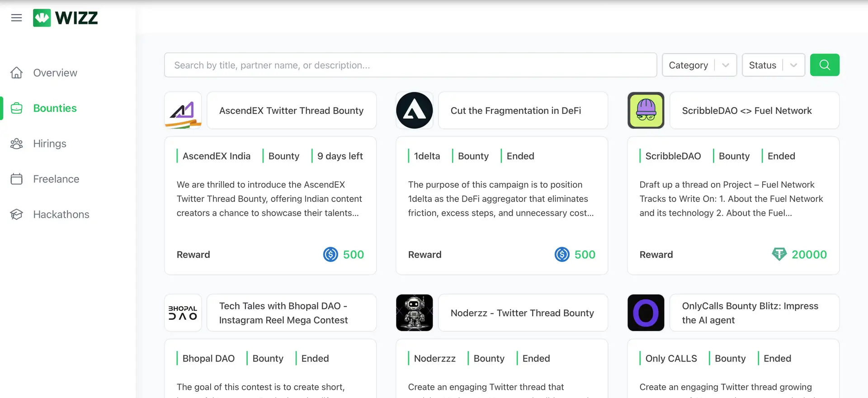This screenshot has width=868, height=398.
Task: Open the Hackathons section
Action: [61, 215]
